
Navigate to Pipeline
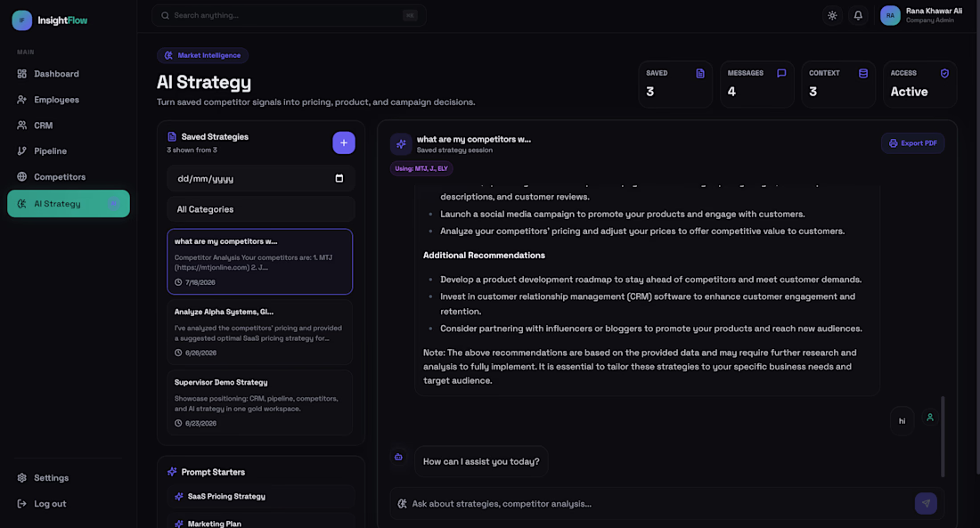pos(68,150)
